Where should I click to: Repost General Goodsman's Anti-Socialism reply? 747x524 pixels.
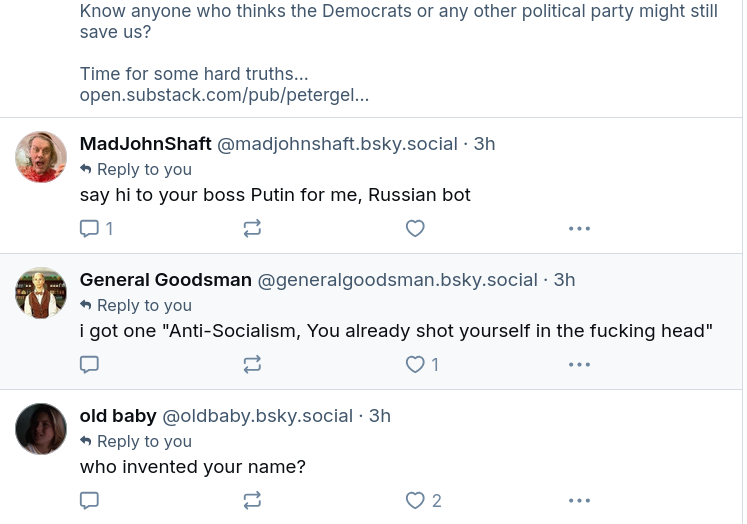point(252,364)
